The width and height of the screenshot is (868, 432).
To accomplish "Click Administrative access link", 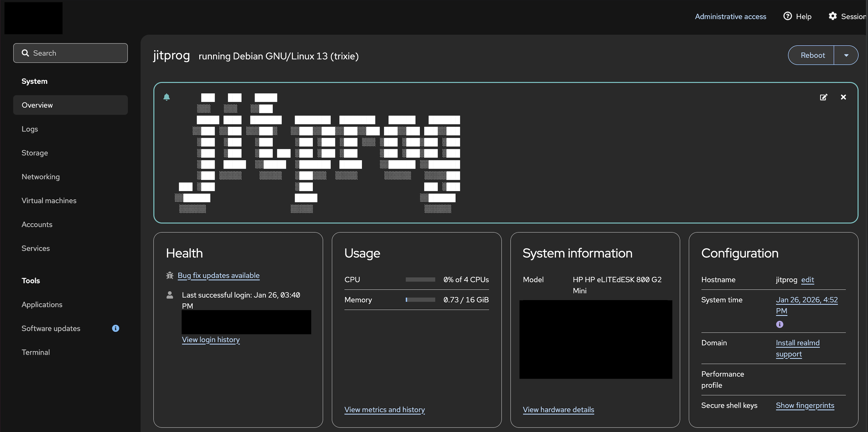I will 730,17.
